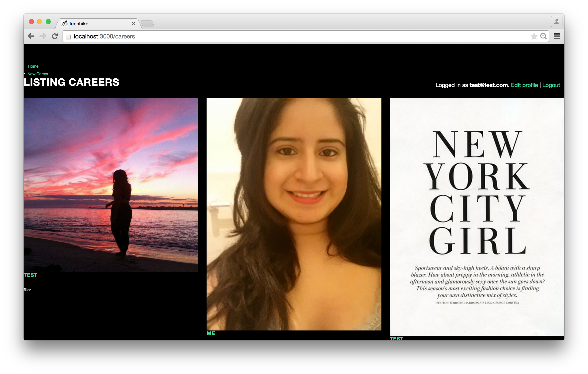Reload the careers page
The image size is (588, 374).
[55, 36]
